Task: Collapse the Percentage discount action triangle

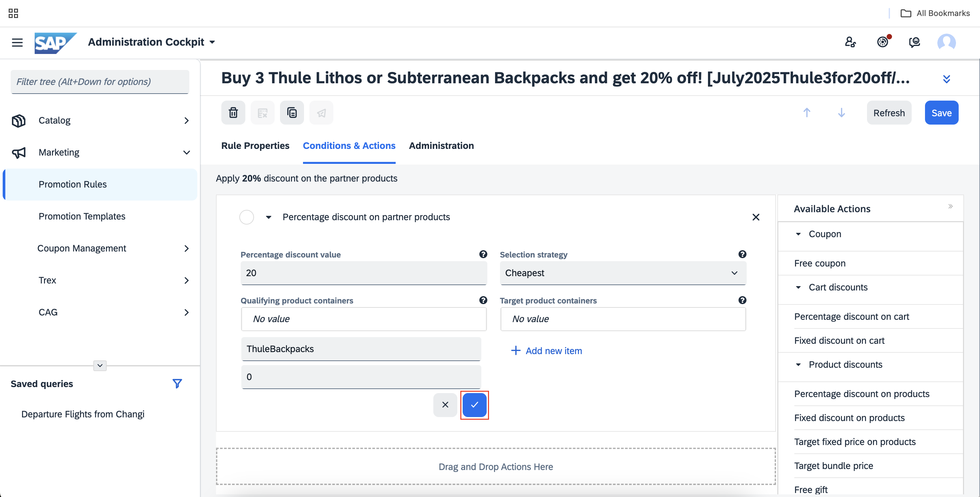Action: (x=269, y=217)
